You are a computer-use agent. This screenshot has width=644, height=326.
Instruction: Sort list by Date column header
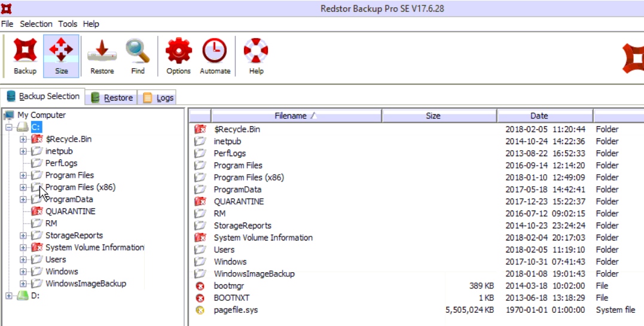click(539, 116)
